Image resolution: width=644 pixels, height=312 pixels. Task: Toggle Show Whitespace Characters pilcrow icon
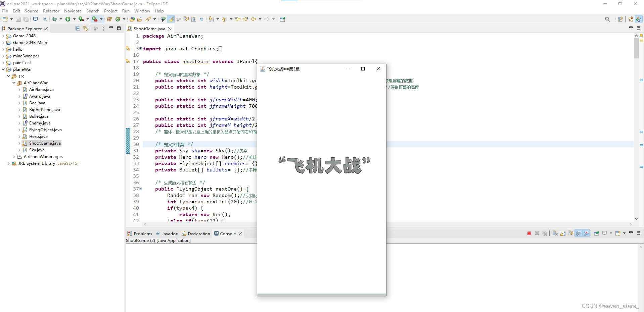click(x=201, y=19)
